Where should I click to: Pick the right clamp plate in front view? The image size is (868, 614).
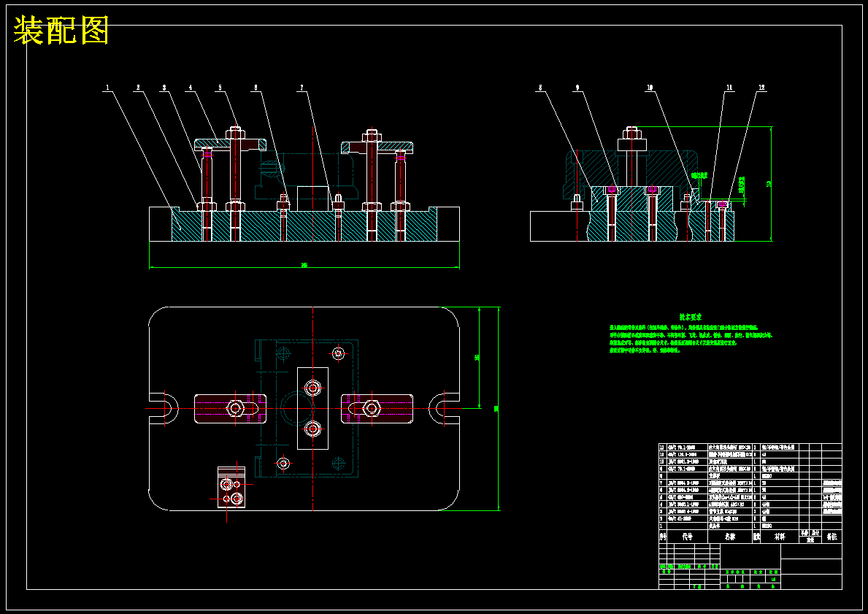click(377, 147)
